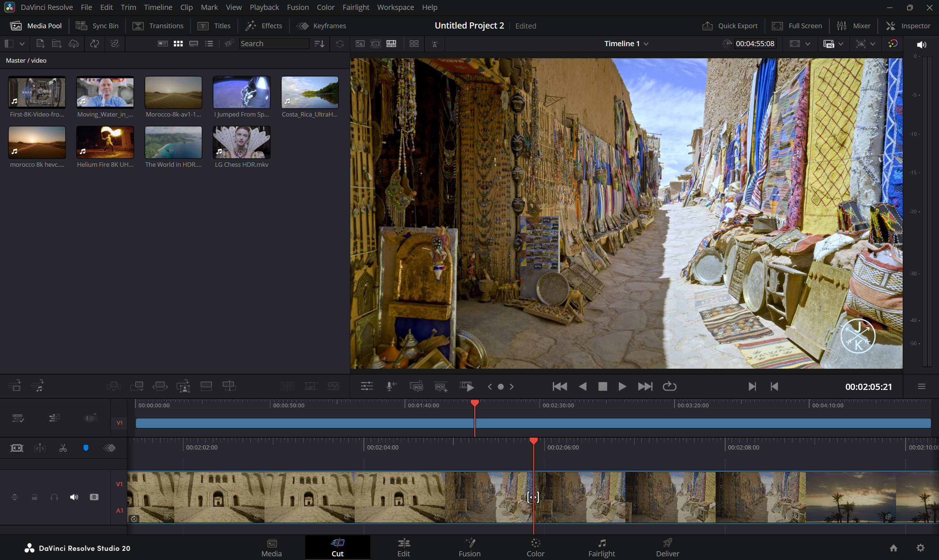Image resolution: width=939 pixels, height=560 pixels.
Task: Mute the track with the speaker toggle
Action: coord(74,497)
